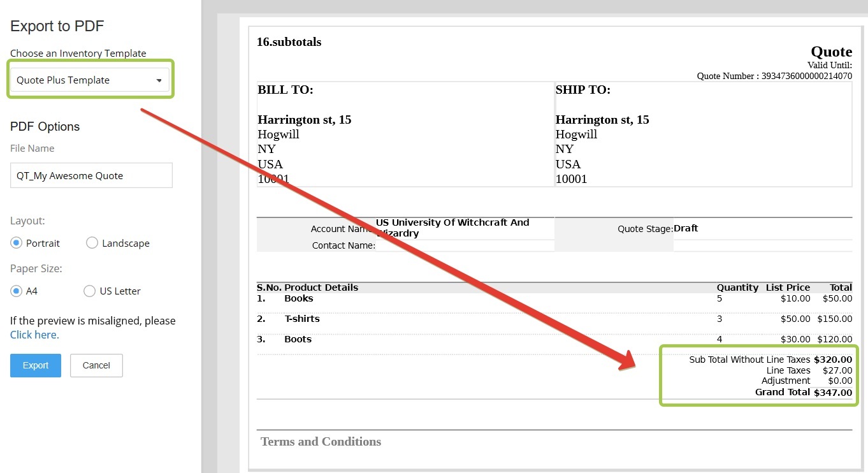This screenshot has height=473, width=868.
Task: Click the 'List Price' column header
Action: click(788, 287)
